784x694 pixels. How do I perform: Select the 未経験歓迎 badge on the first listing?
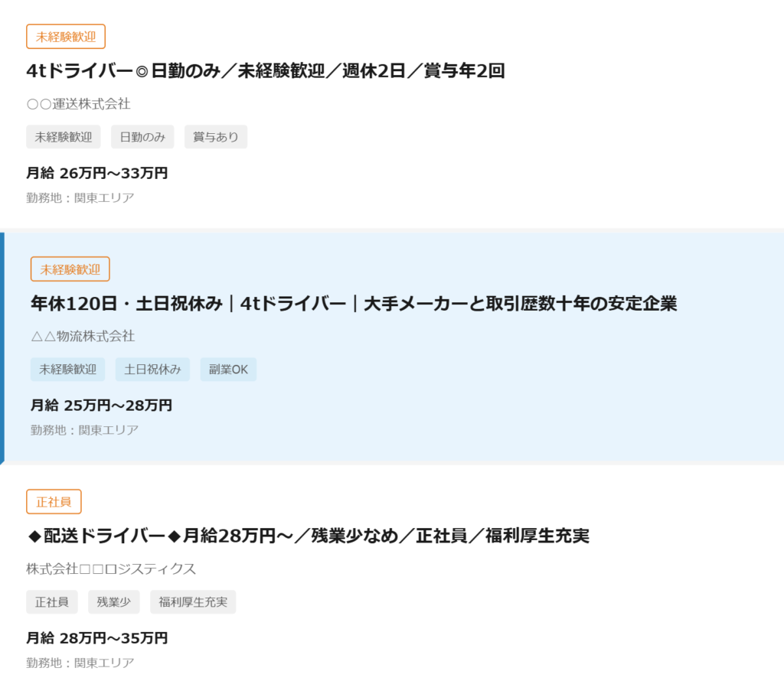click(66, 36)
